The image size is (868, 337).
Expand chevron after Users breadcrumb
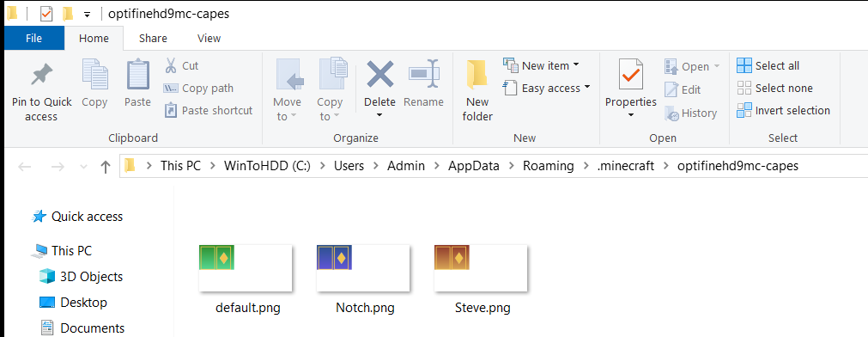click(x=376, y=166)
